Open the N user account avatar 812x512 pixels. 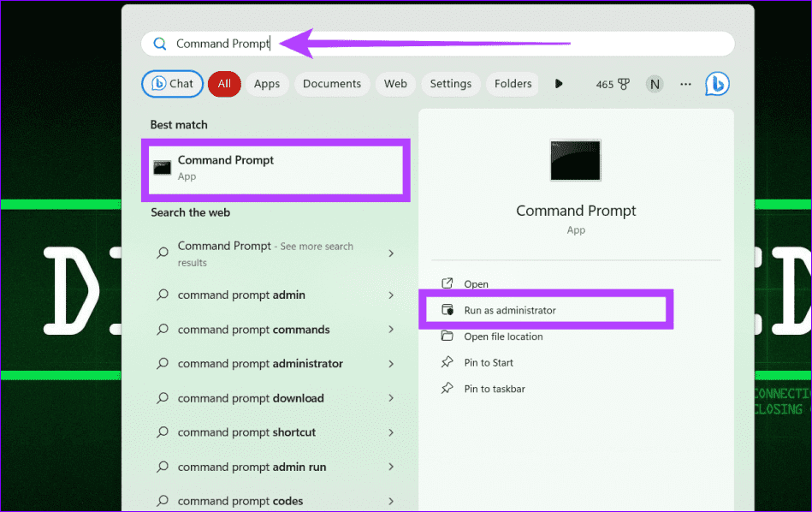tap(655, 84)
